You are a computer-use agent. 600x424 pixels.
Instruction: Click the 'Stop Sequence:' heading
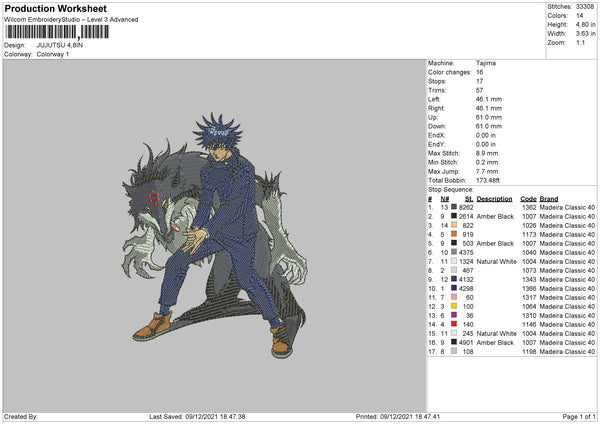(450, 190)
